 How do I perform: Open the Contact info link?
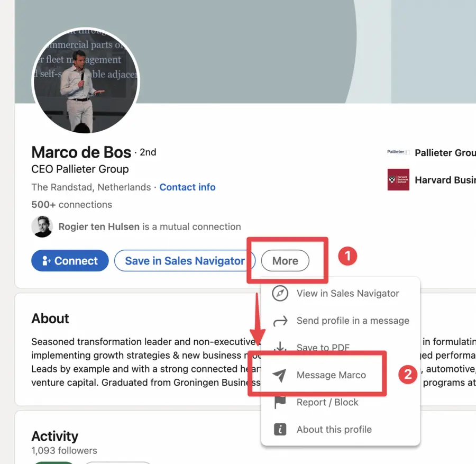click(x=187, y=187)
